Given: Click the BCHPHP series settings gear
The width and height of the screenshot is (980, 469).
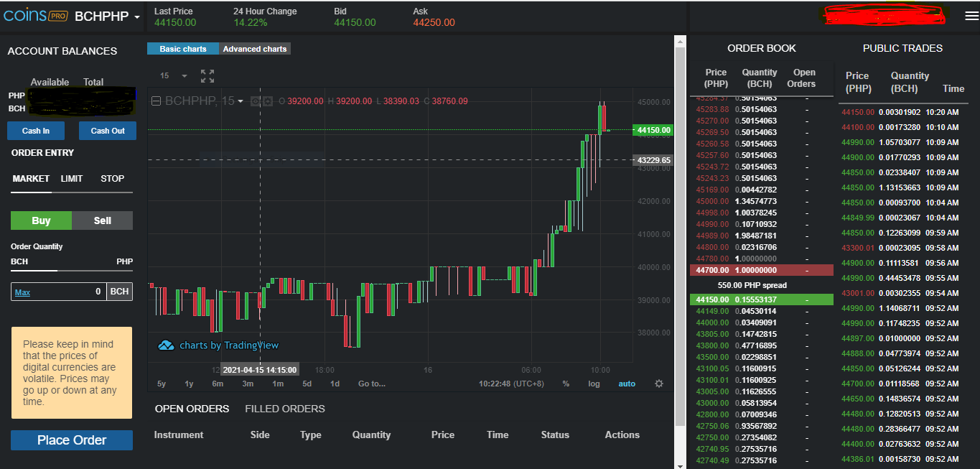Looking at the screenshot, I should click(267, 101).
